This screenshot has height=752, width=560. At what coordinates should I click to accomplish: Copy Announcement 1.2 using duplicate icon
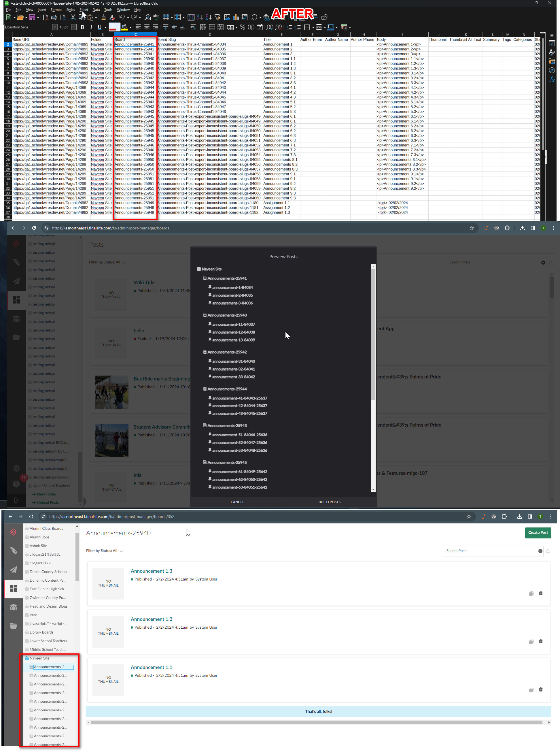531,641
